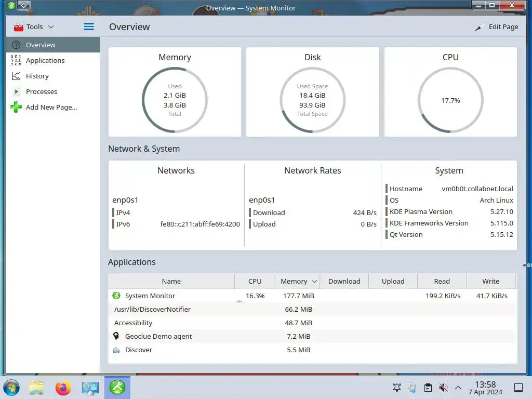Viewport: 532px width, 399px height.
Task: Toggle the muted volume icon in tray
Action: [443, 388]
